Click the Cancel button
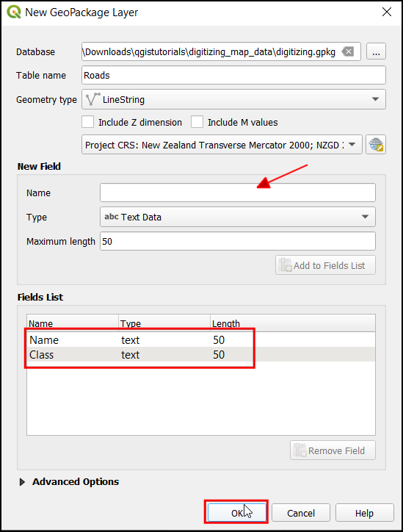 point(301,512)
